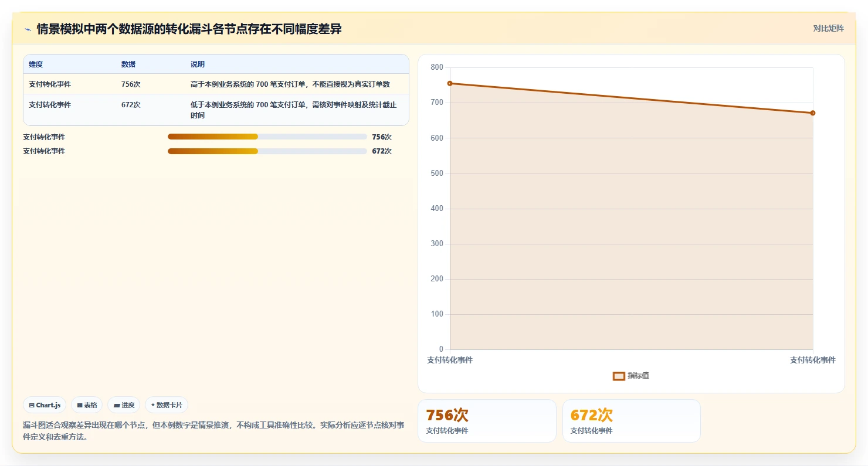Click the 800 label on chart y-axis

click(436, 67)
